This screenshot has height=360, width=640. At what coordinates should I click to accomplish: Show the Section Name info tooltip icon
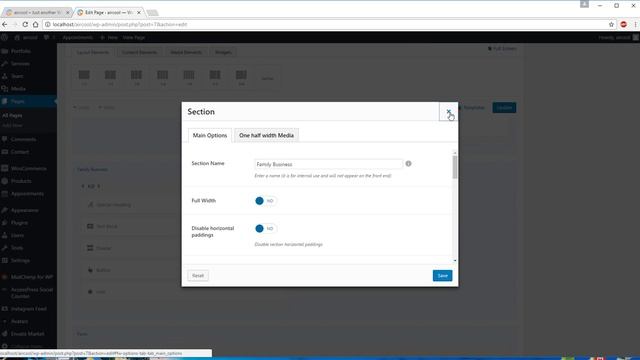[408, 164]
